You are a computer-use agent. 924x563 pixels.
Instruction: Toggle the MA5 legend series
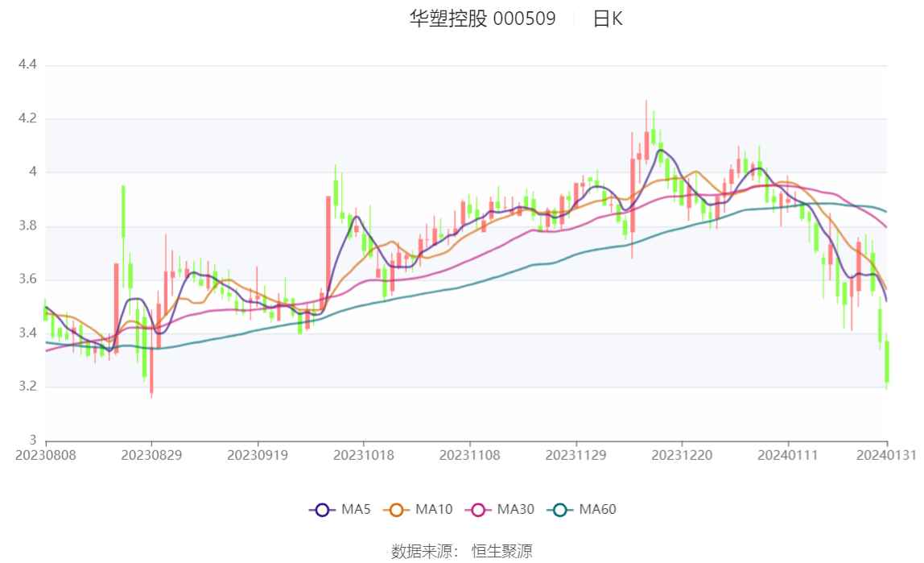coord(340,509)
